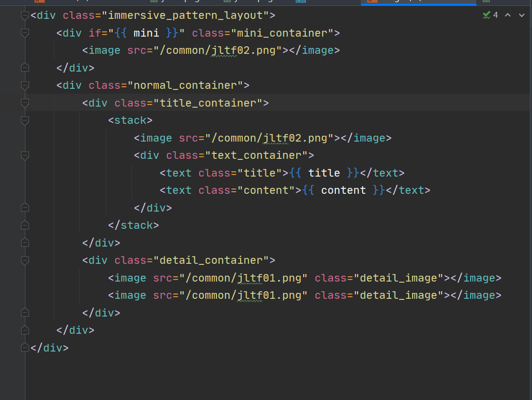532x400 pixels.
Task: Collapse the normal_container div in gutter
Action: click(x=24, y=86)
